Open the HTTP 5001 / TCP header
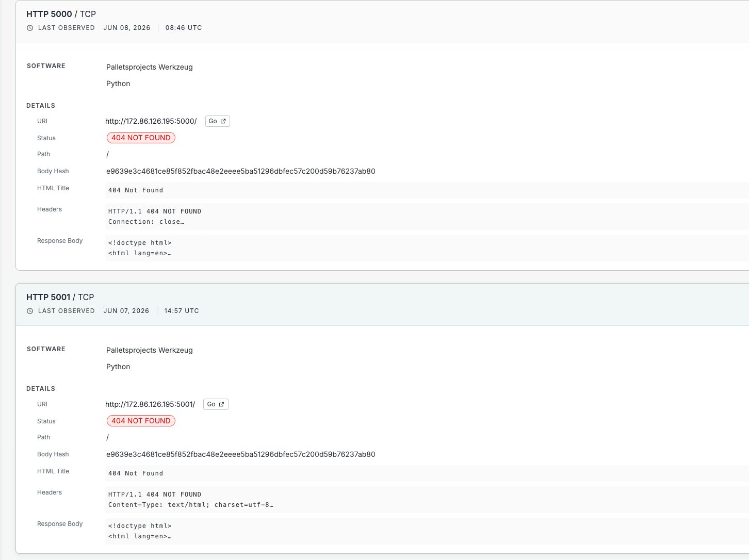This screenshot has height=560, width=749. (60, 297)
